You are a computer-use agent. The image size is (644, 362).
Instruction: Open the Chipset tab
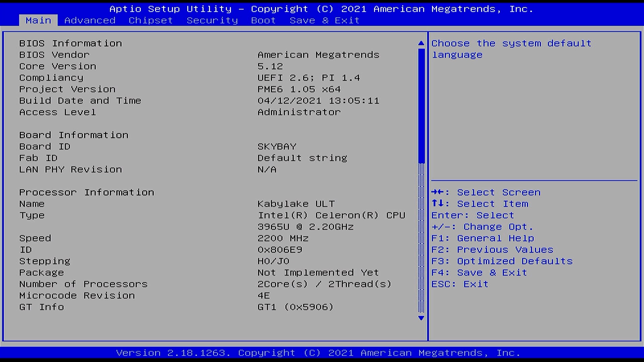(151, 20)
